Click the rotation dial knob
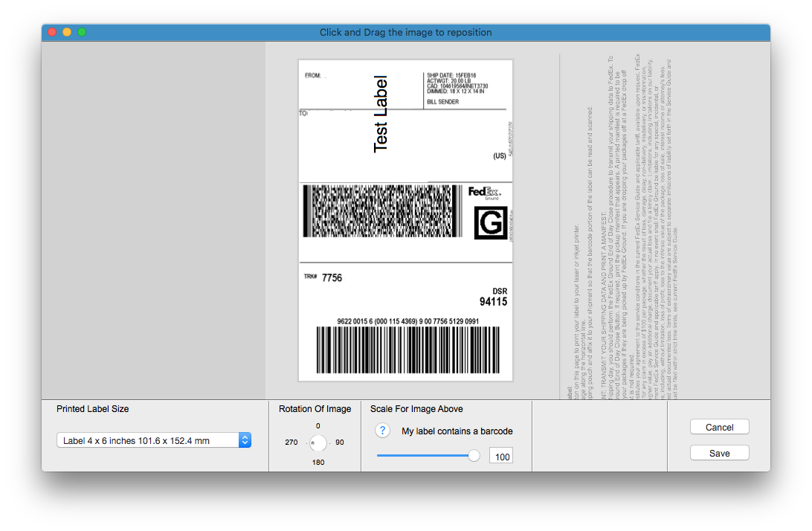 [x=318, y=444]
